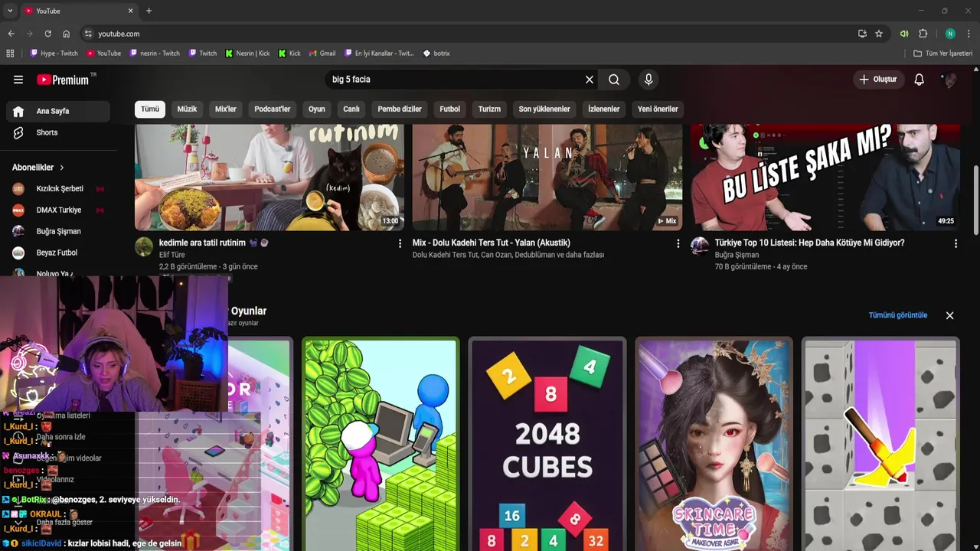Run search with magnifier icon
Screen dimensions: 980x551
click(614, 80)
